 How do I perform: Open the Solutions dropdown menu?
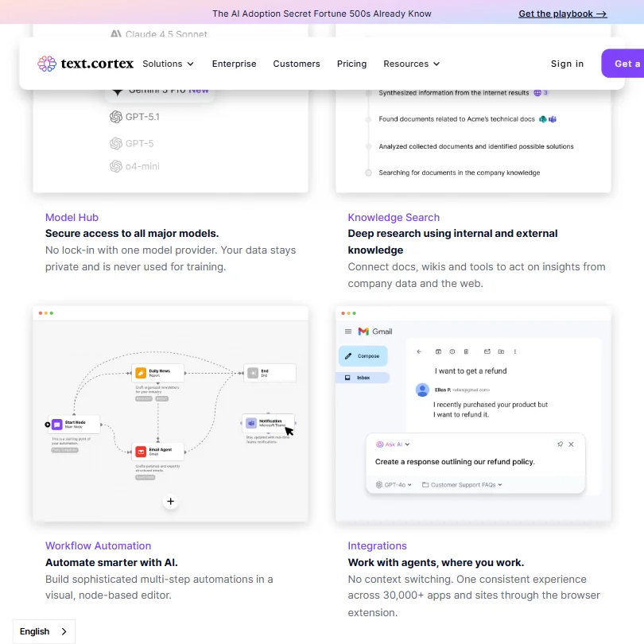point(168,64)
